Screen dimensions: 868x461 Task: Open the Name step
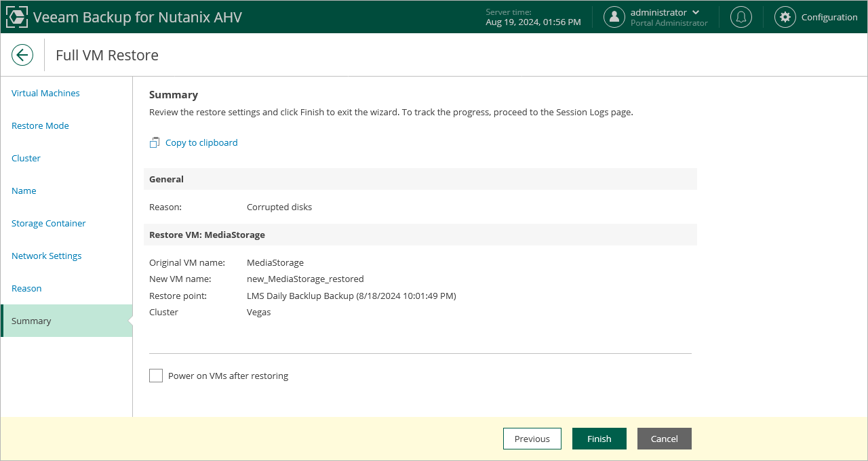point(24,191)
